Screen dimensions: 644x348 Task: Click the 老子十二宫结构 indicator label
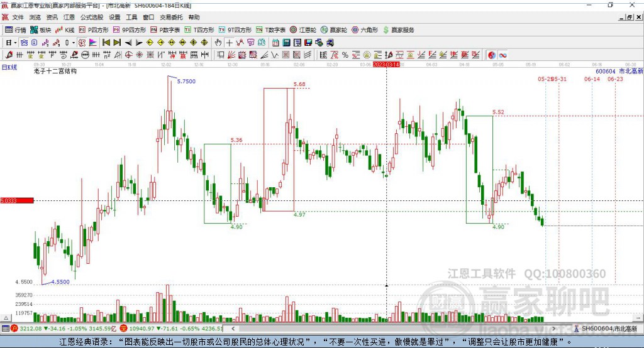(x=55, y=71)
